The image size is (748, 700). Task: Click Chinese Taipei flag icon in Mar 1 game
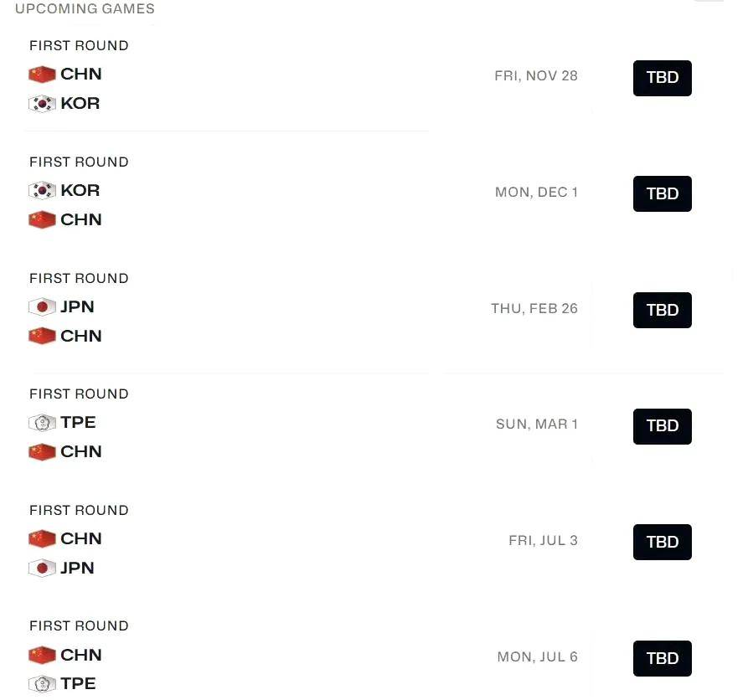(x=42, y=423)
